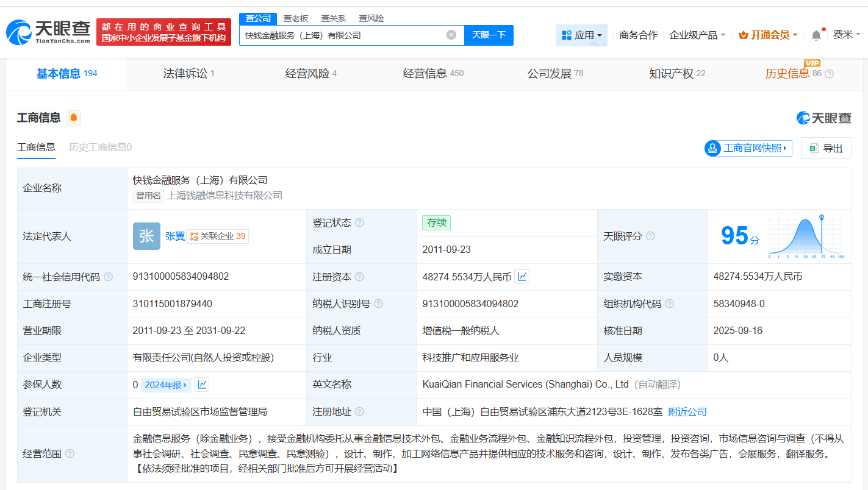Click the chart icon beside 参保人数
This screenshot has height=490, width=868.
click(x=201, y=384)
